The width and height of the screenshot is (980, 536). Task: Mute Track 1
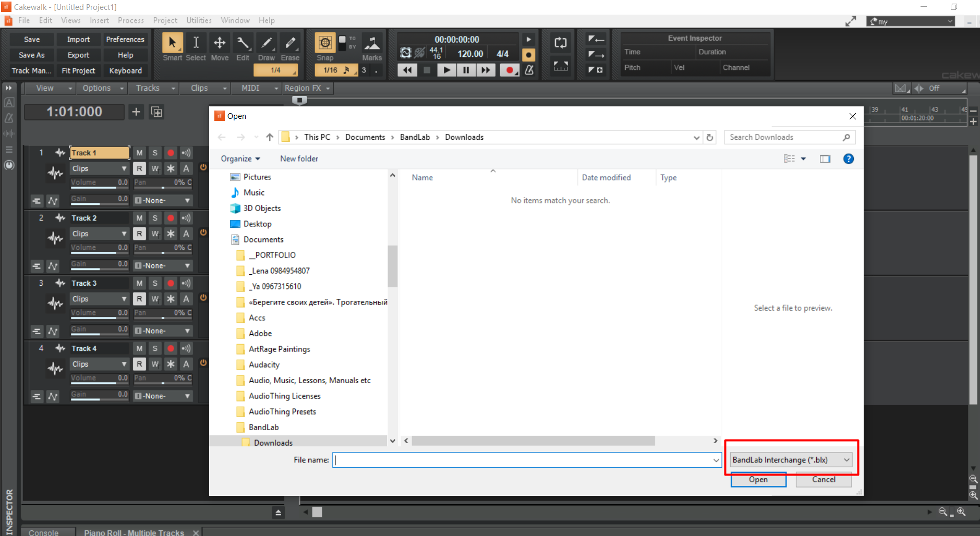point(139,153)
